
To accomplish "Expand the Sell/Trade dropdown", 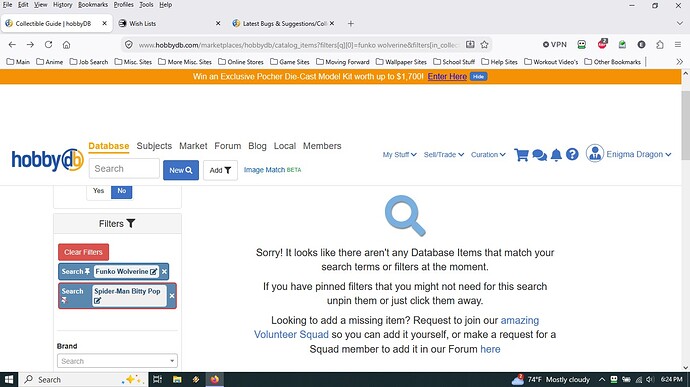I will click(444, 155).
